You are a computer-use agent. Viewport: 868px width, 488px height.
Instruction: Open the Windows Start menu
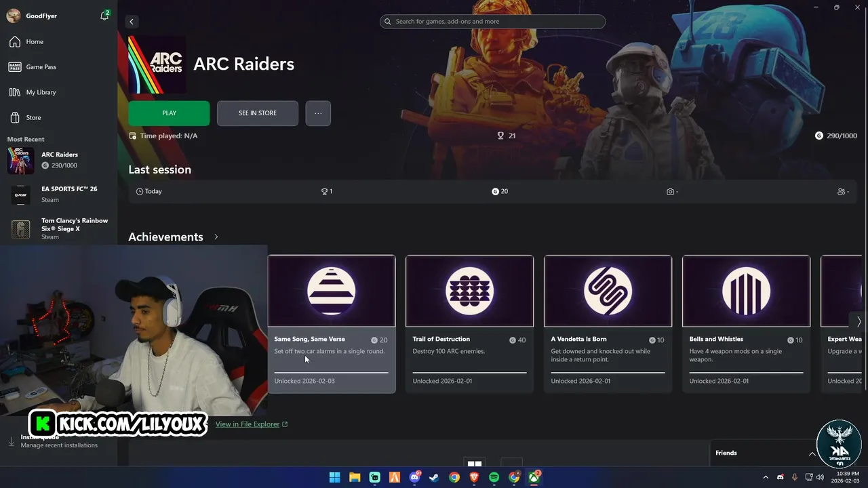tap(334, 477)
